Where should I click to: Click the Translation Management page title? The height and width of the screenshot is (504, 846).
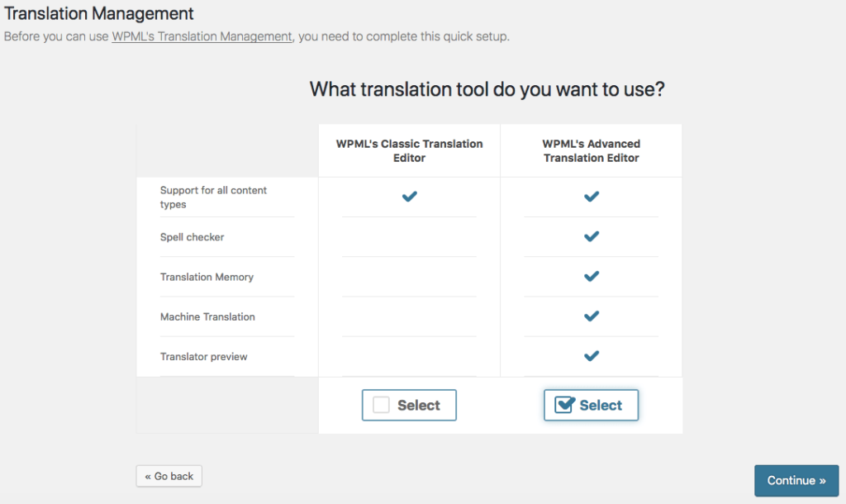[x=99, y=14]
